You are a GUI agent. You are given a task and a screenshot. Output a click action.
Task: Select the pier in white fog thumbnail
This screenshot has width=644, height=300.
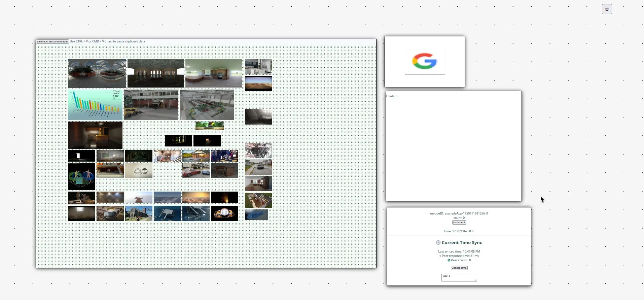tap(139, 197)
